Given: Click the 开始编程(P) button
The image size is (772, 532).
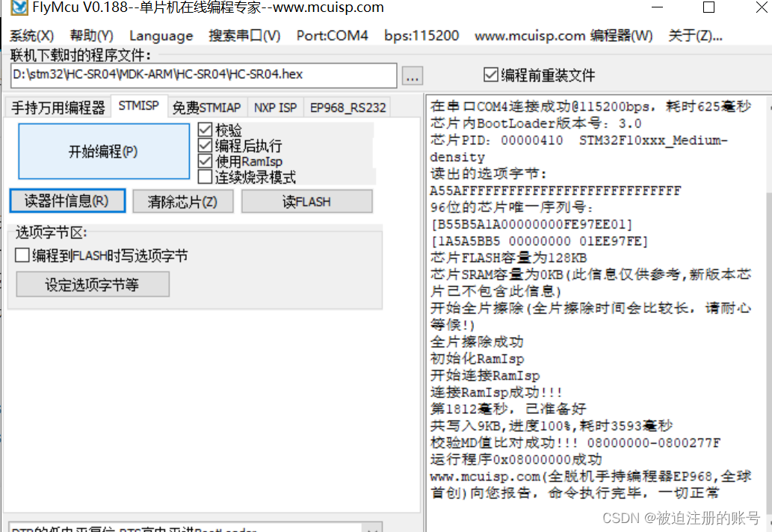Looking at the screenshot, I should point(103,151).
